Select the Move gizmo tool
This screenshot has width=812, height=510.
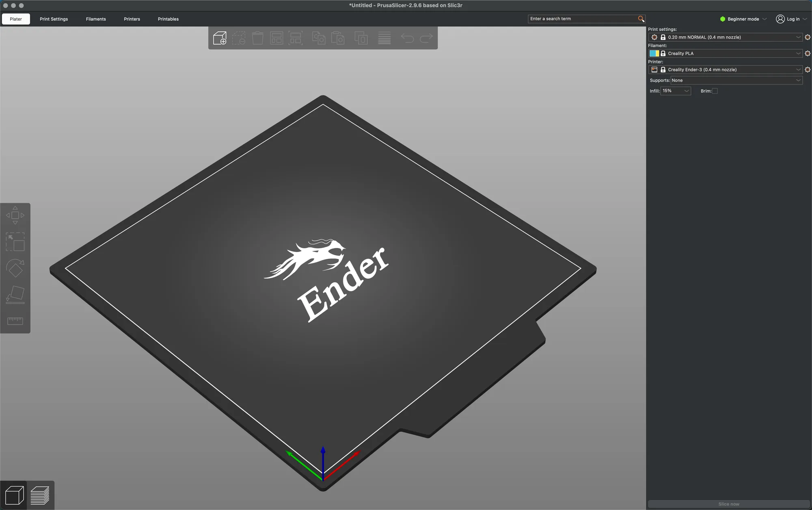(15, 215)
